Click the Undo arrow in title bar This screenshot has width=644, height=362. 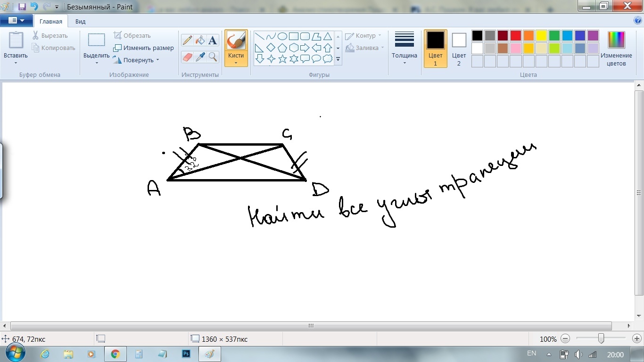click(34, 7)
